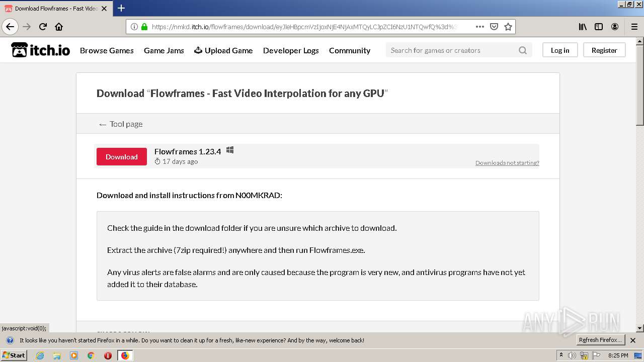Click the Flowframes 1.23.4 file name
This screenshot has height=362, width=644.
[188, 151]
